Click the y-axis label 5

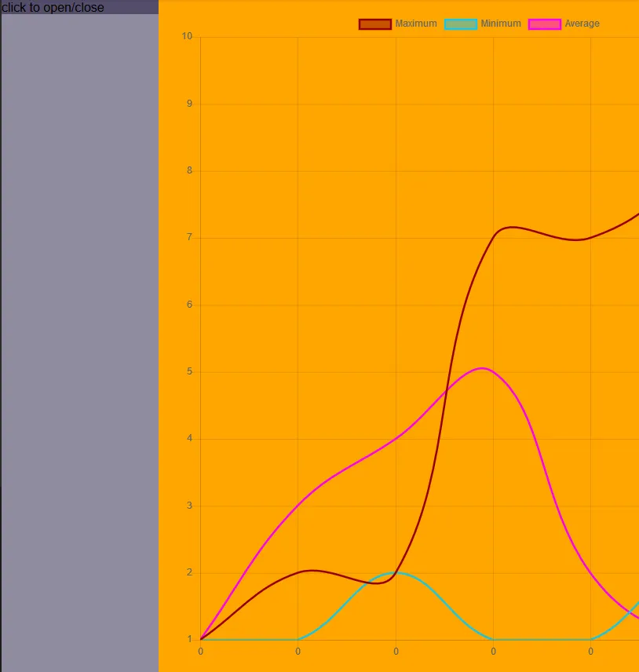(189, 371)
